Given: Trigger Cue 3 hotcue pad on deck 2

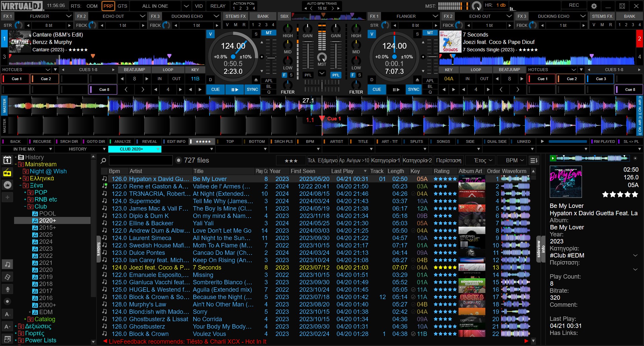Looking at the screenshot, I should [x=600, y=79].
